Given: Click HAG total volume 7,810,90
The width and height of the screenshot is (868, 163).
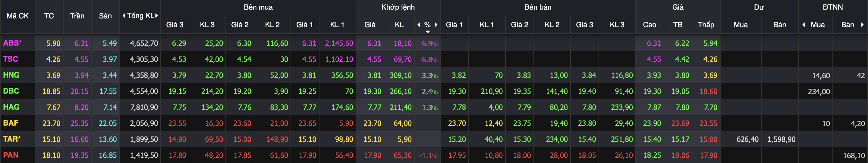Looking at the screenshot, I should pos(144,107).
